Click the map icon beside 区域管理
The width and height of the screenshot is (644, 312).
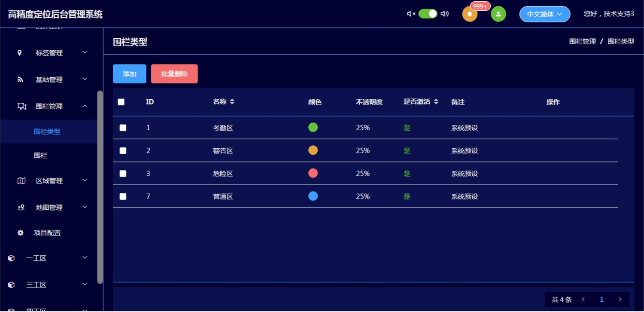[x=21, y=181]
